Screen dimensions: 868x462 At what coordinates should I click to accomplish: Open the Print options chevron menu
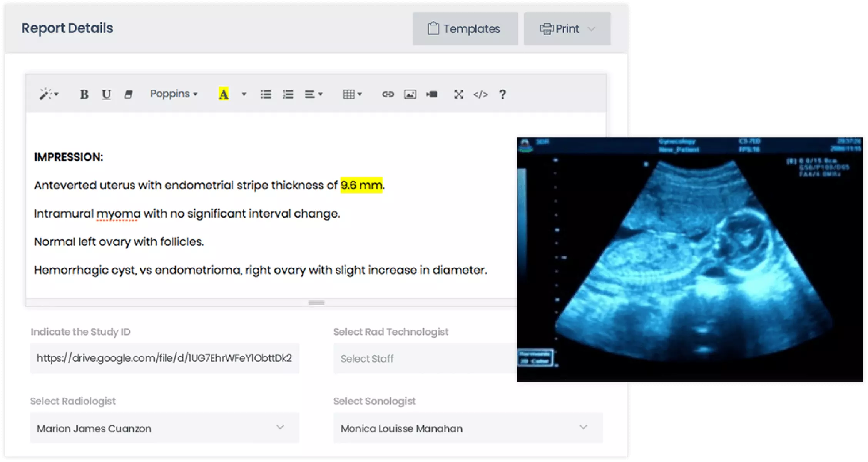[x=592, y=28]
